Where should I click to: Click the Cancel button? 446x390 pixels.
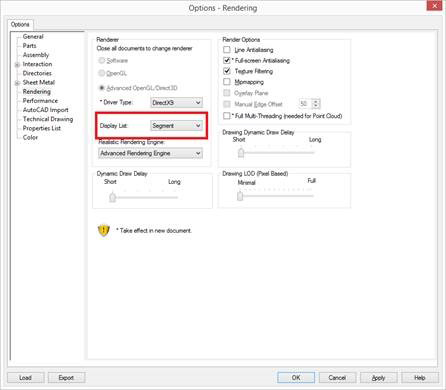click(x=337, y=378)
